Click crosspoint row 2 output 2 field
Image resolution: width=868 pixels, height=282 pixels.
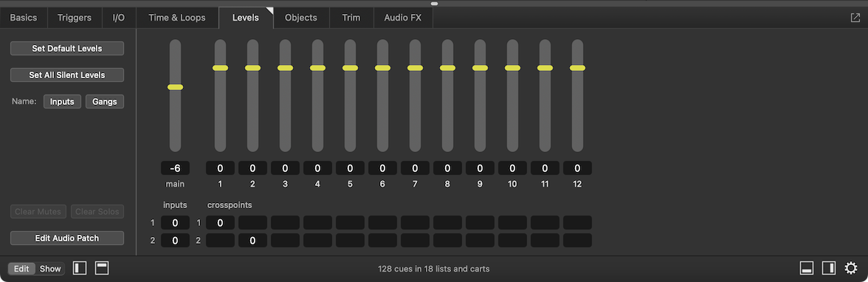click(253, 241)
